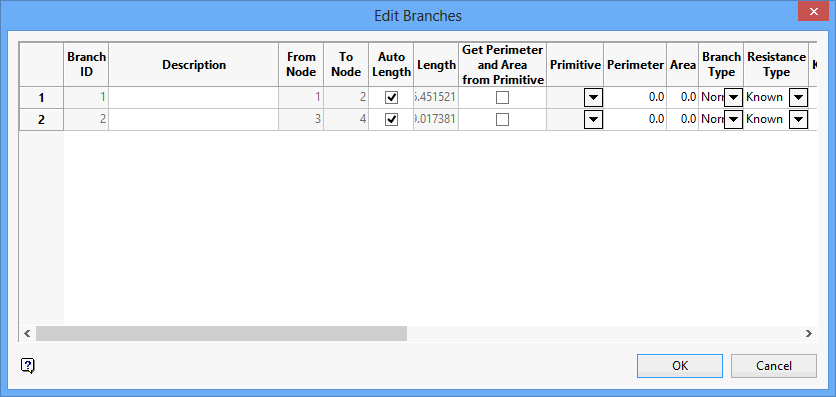836x397 pixels.
Task: Click the Description field of row 1
Action: [194, 98]
